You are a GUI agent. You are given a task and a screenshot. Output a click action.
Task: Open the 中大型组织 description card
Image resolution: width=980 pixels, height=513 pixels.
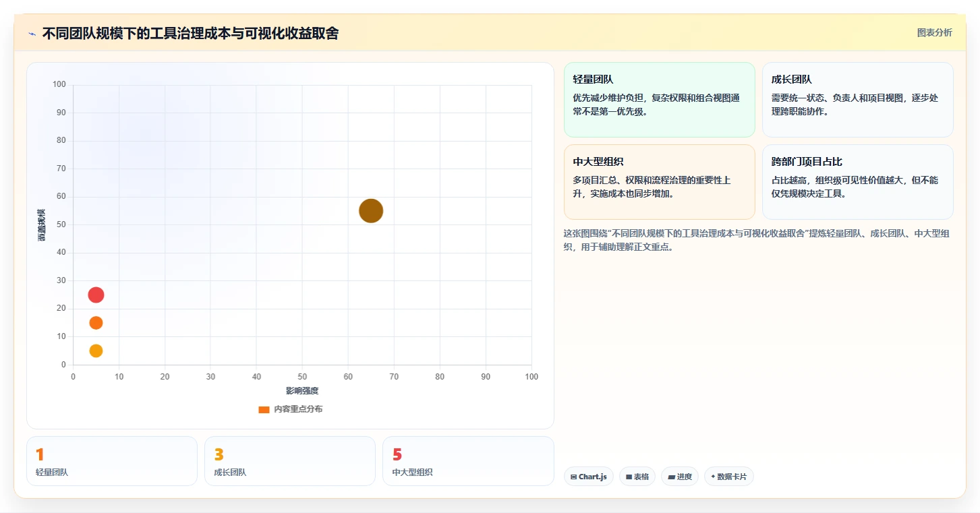coord(659,182)
